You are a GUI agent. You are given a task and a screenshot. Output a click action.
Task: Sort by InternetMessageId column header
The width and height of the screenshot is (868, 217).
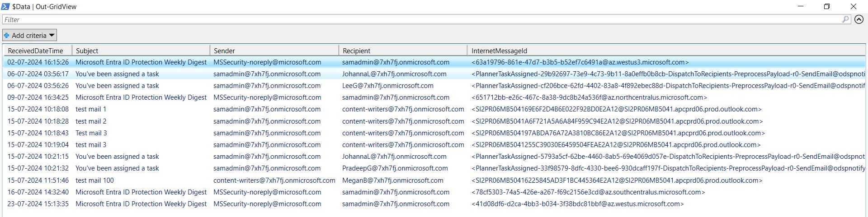click(665, 51)
